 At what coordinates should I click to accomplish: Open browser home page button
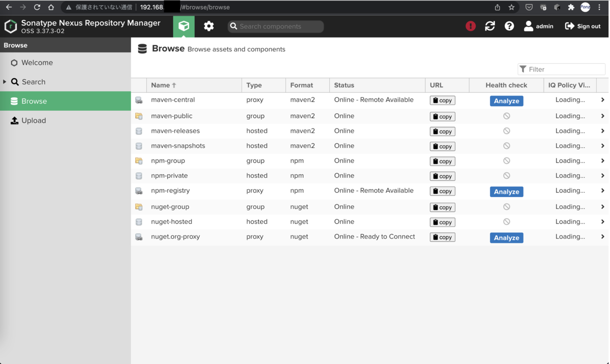coord(51,7)
